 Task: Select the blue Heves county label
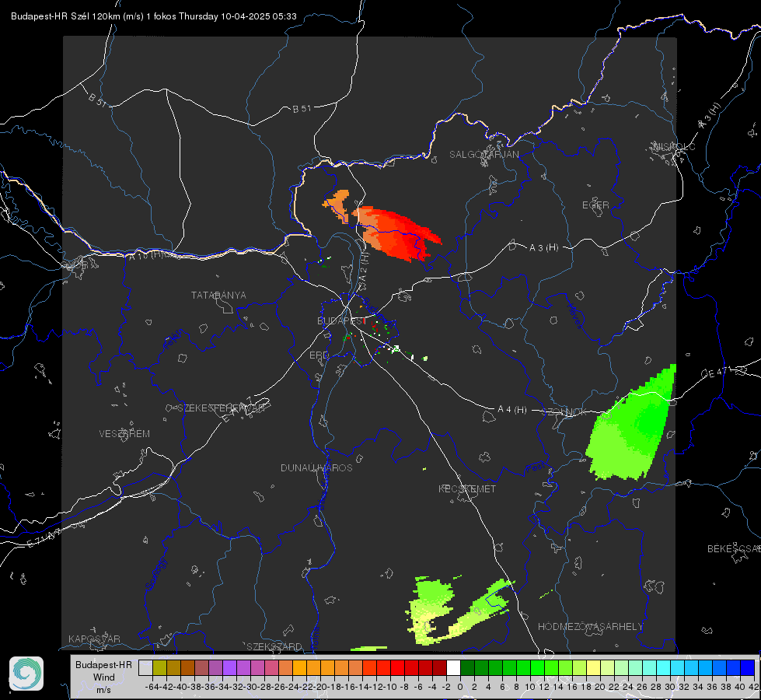[574, 316]
